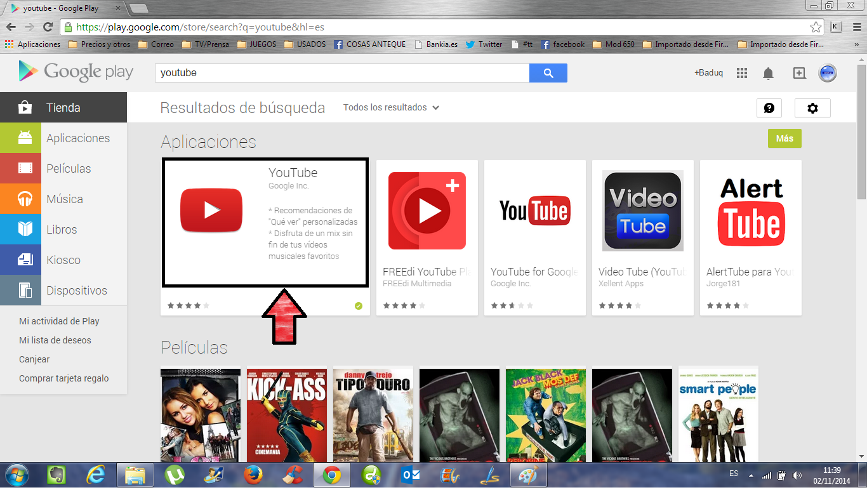
Task: Click Comprar tarjeta regalo link
Action: 64,378
